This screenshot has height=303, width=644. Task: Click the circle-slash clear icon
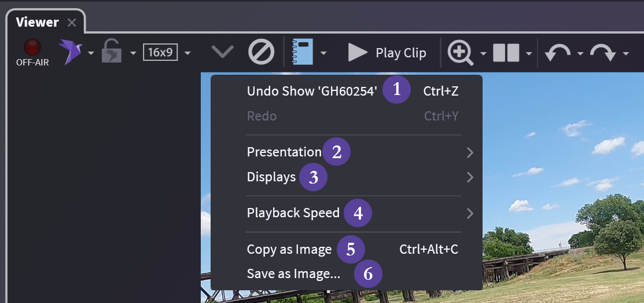(261, 52)
